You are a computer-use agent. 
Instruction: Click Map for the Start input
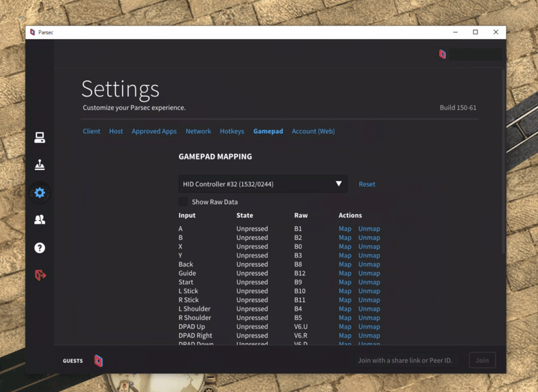pos(345,282)
